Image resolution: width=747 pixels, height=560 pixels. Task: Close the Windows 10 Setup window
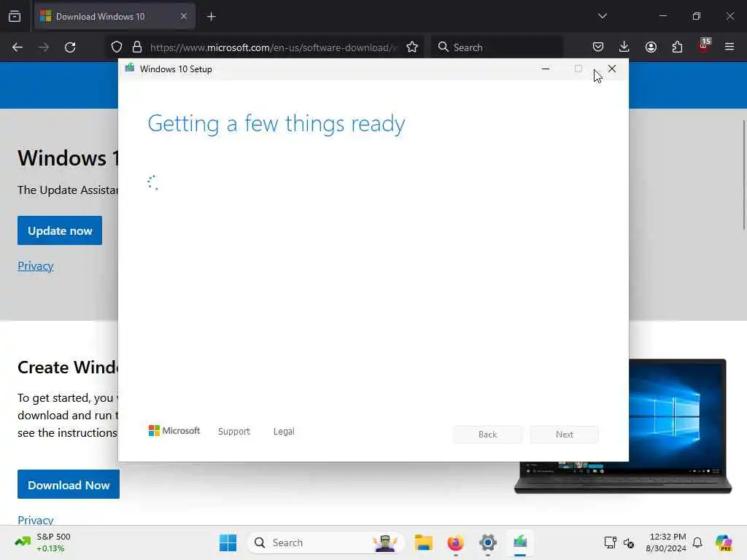(612, 69)
